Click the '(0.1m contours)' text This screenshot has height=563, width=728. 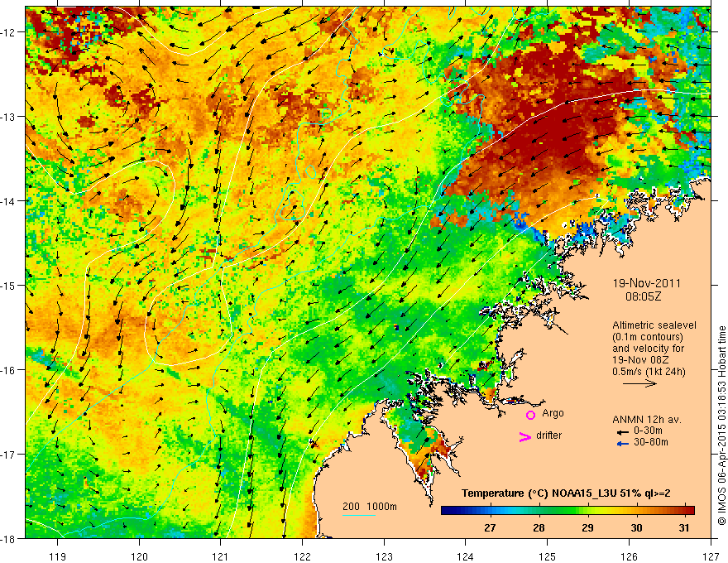click(648, 337)
